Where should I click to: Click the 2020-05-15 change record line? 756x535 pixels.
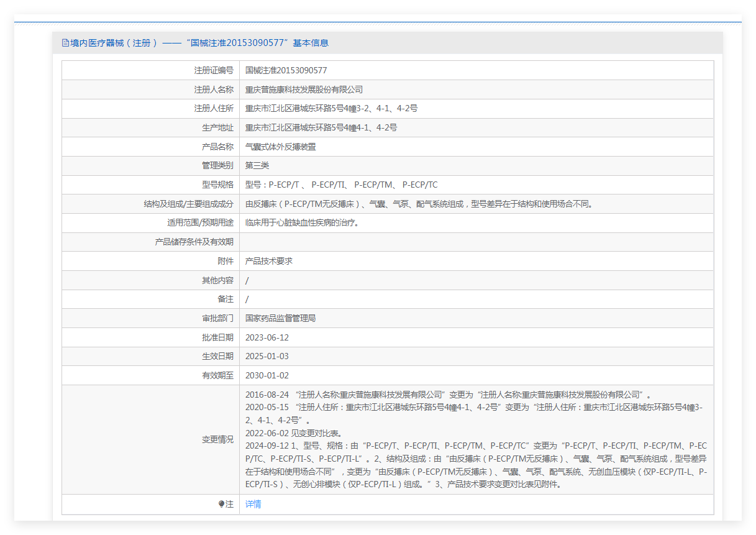point(475,414)
